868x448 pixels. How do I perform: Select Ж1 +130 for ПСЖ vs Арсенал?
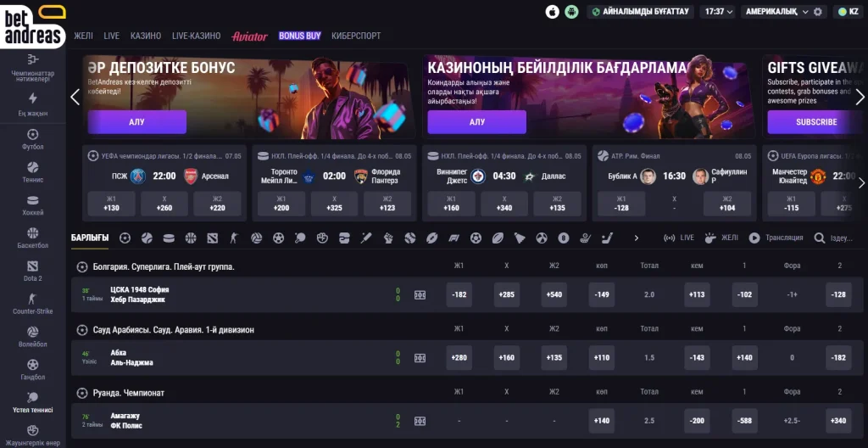pyautogui.click(x=112, y=204)
